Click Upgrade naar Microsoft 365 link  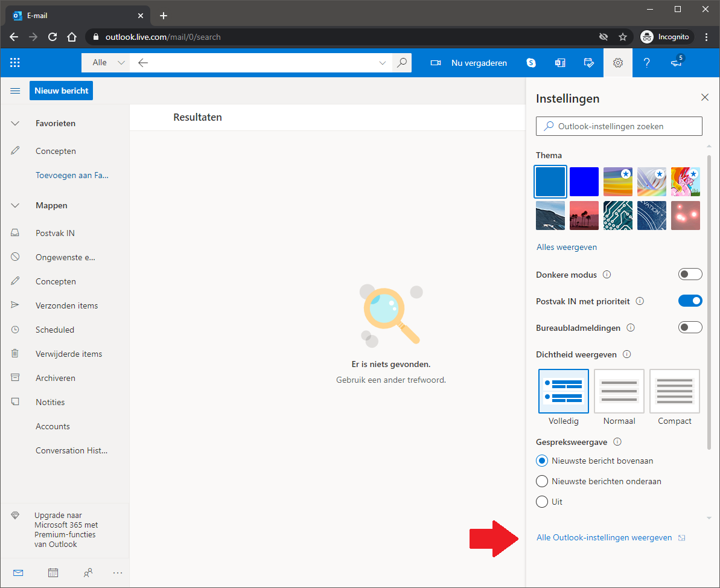(66, 529)
